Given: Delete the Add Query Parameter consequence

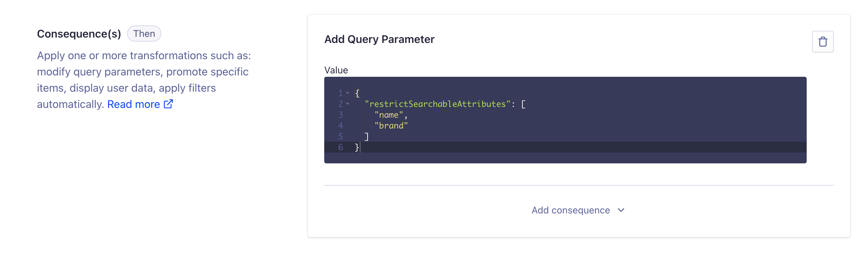Looking at the screenshot, I should [x=822, y=42].
